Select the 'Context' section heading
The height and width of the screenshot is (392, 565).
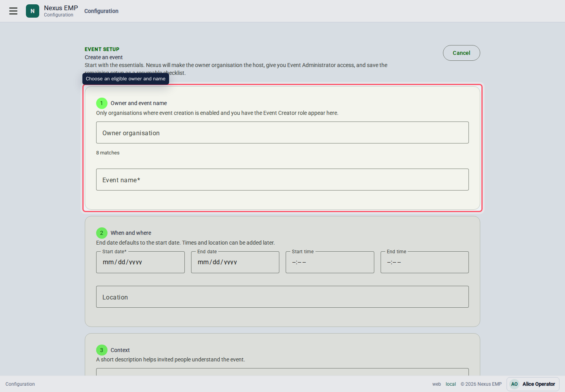point(120,350)
